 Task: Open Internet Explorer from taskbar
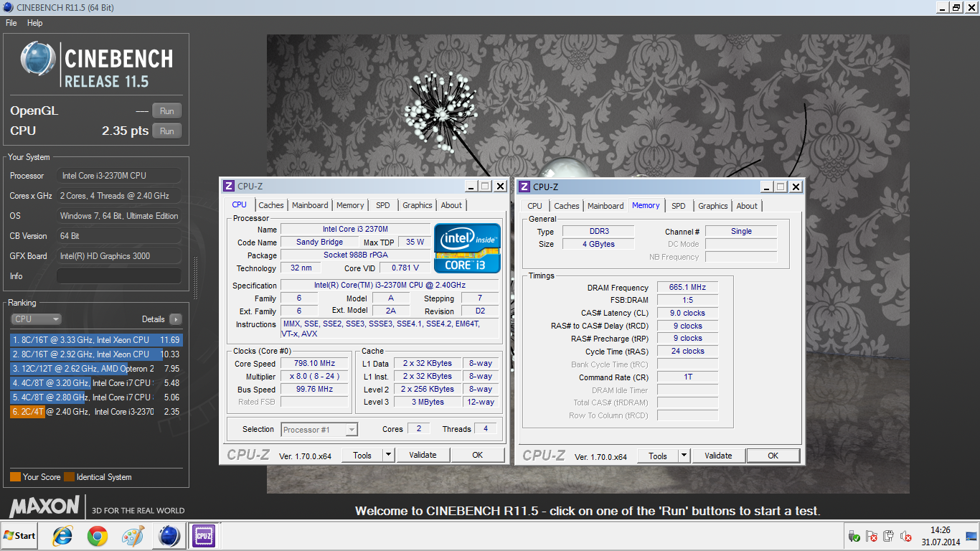coord(63,536)
